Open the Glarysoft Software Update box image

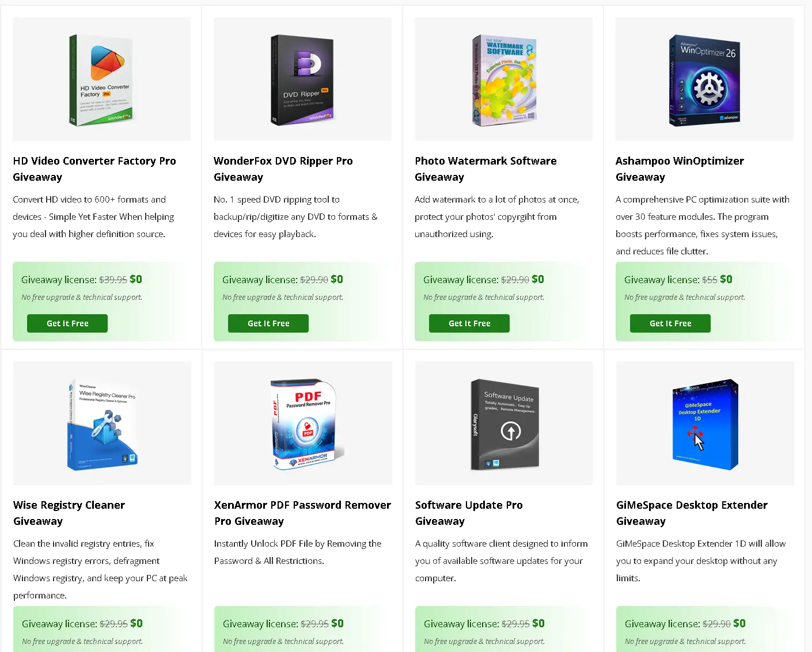[503, 423]
